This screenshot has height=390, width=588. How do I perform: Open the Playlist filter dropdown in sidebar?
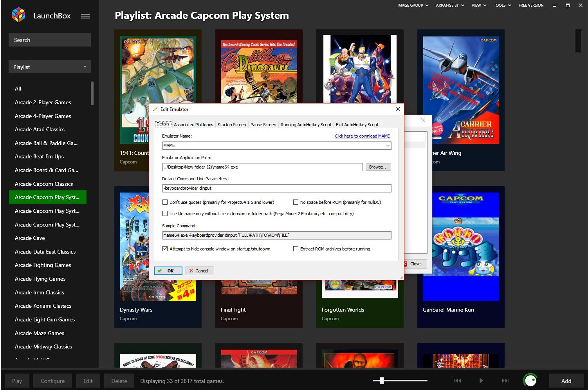point(49,67)
